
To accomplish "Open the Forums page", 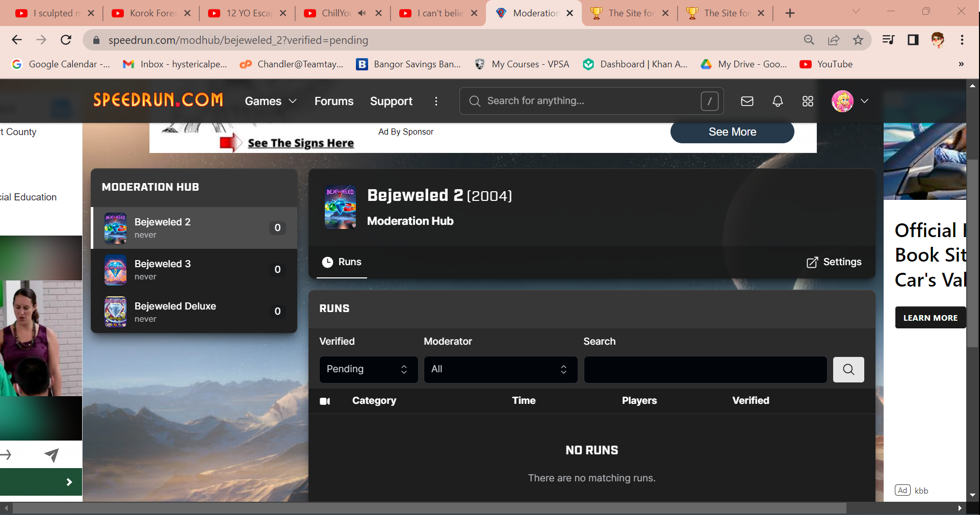I will click(x=334, y=101).
